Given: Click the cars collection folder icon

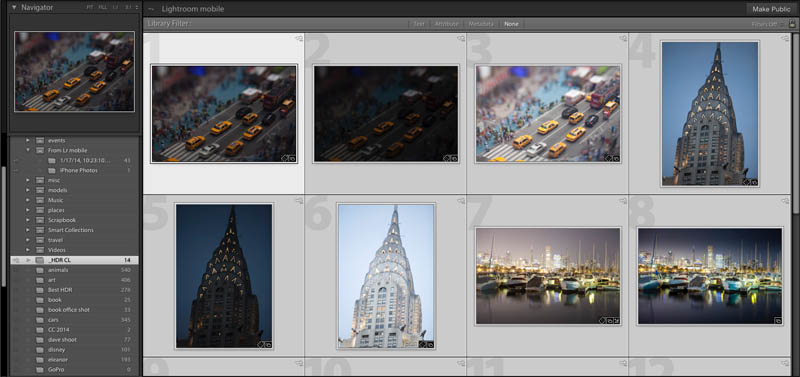Looking at the screenshot, I should pos(40,320).
